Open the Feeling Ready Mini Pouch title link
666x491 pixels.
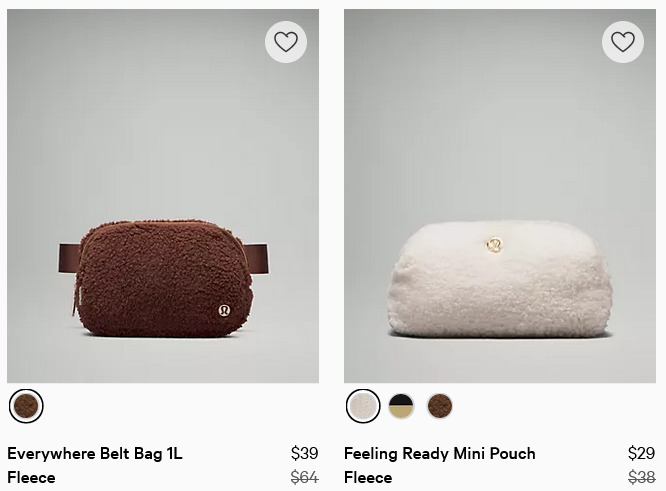tap(440, 453)
